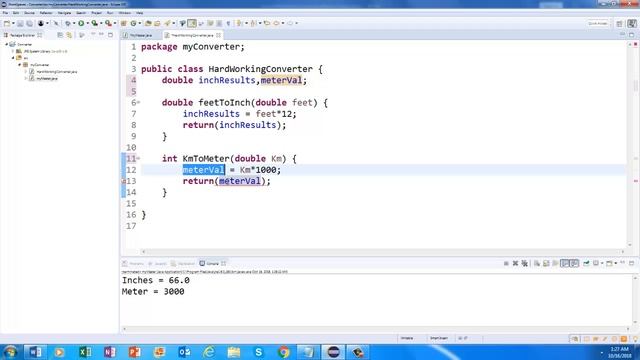Viewport: 640px width, 360px height.
Task: Click the Remove Launch icon in Console
Action: click(x=516, y=263)
